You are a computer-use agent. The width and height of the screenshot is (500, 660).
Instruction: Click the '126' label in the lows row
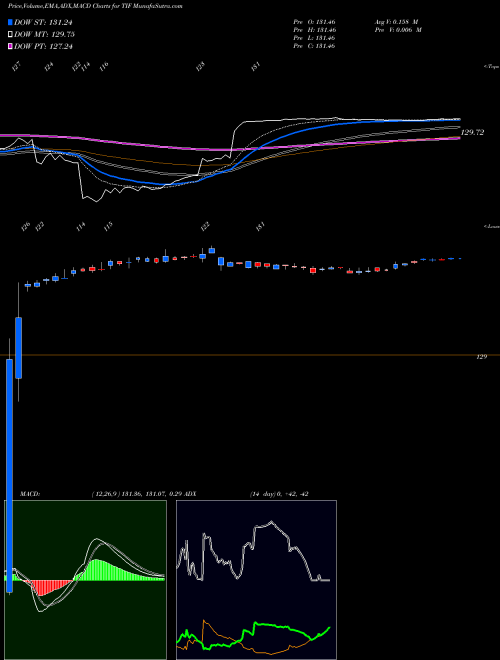(x=26, y=226)
